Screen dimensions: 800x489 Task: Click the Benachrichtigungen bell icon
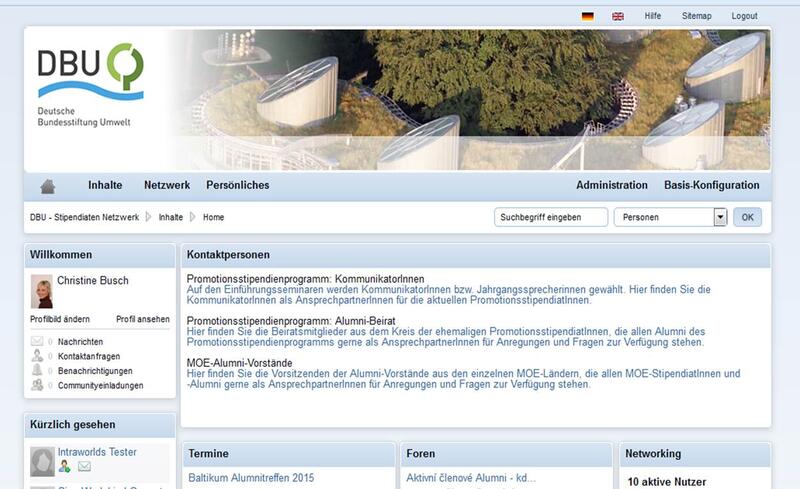point(38,370)
